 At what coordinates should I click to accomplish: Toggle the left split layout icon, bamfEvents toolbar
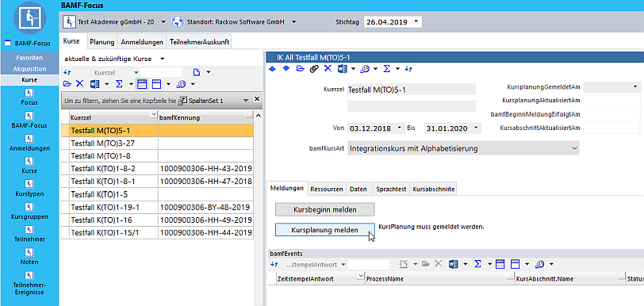click(500, 264)
